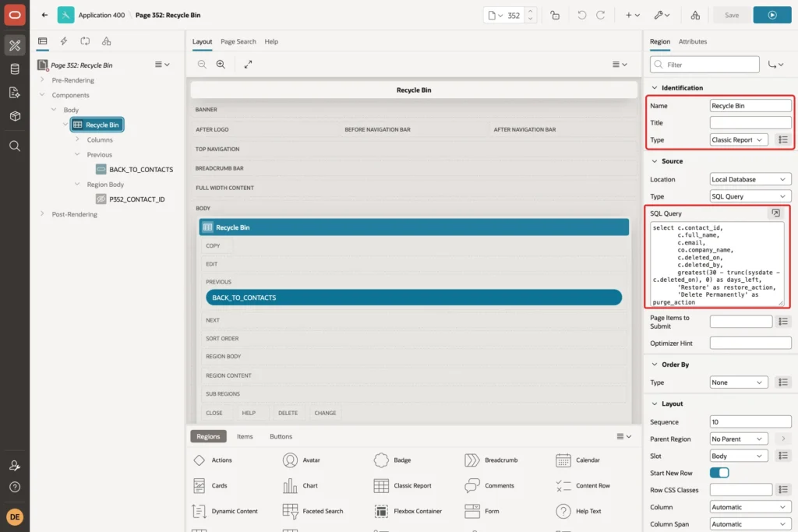The height and width of the screenshot is (532, 798).
Task: Increment the page number stepper up
Action: pos(530,11)
